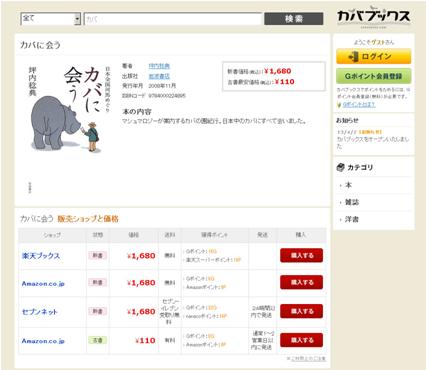Open the author name link

(159, 66)
